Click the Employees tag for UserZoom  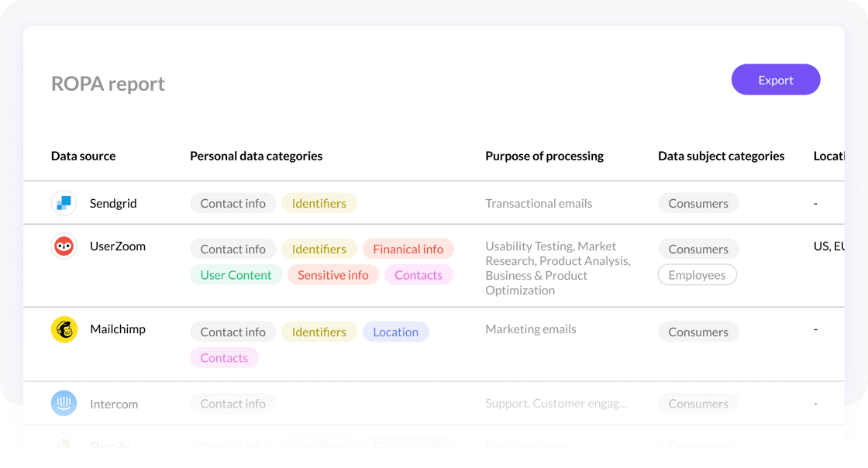(x=697, y=275)
